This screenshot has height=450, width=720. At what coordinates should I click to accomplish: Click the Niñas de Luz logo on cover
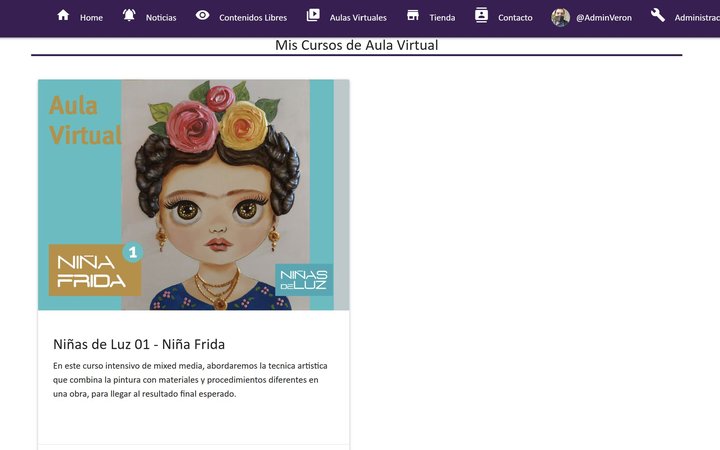point(303,279)
